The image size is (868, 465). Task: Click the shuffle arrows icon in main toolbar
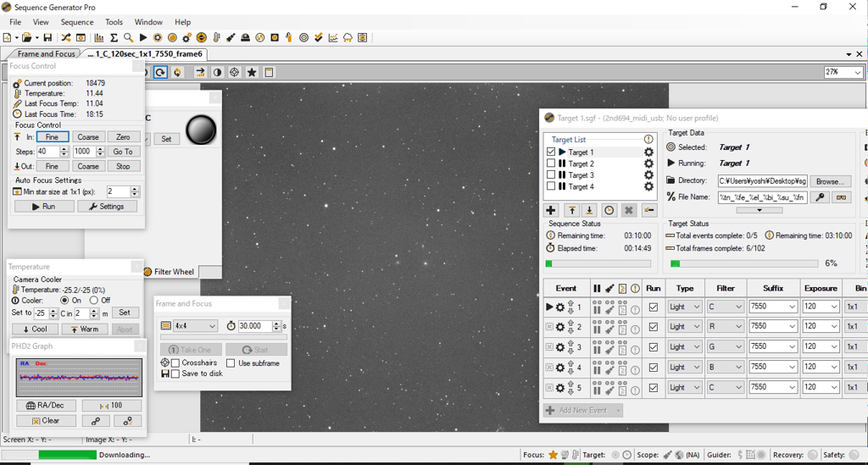[66, 37]
